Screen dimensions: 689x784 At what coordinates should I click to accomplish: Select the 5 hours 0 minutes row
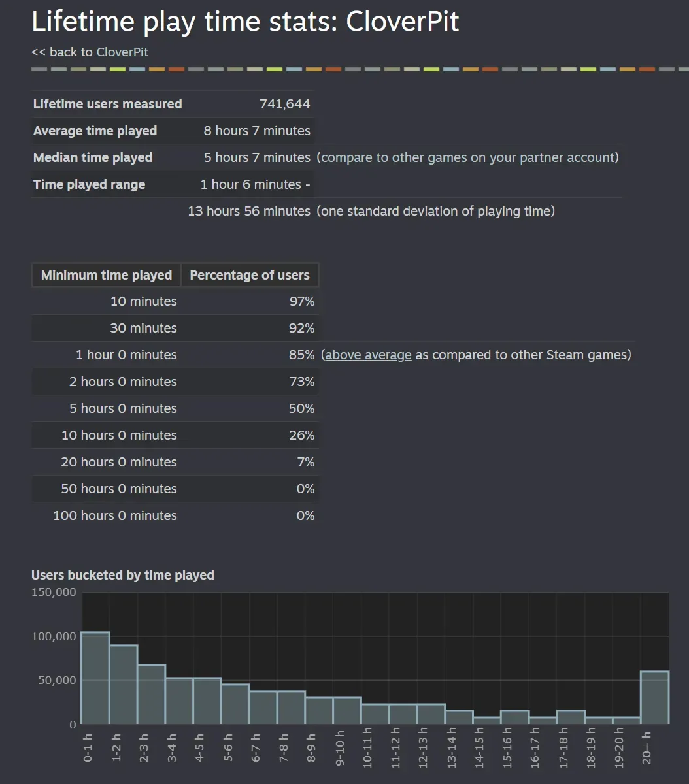(x=123, y=408)
